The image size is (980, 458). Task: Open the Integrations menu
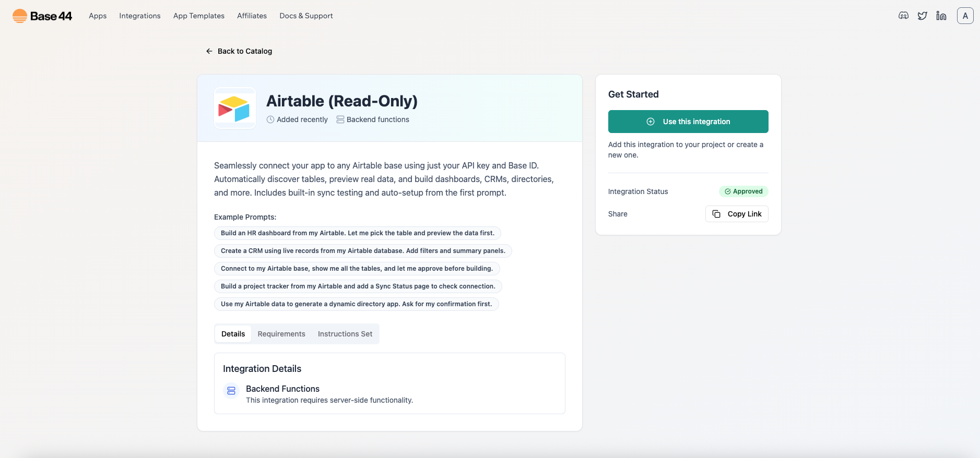[140, 16]
